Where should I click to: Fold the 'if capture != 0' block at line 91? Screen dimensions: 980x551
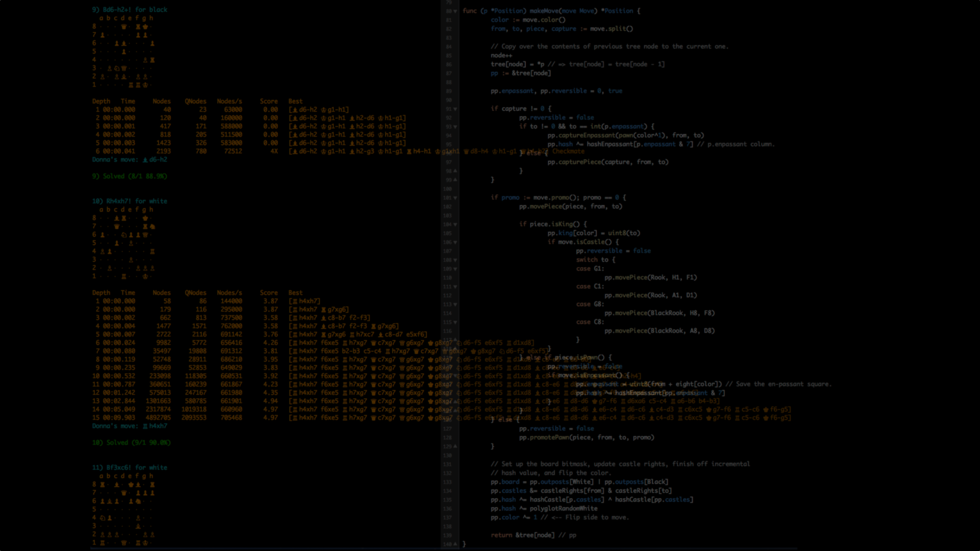coord(455,109)
